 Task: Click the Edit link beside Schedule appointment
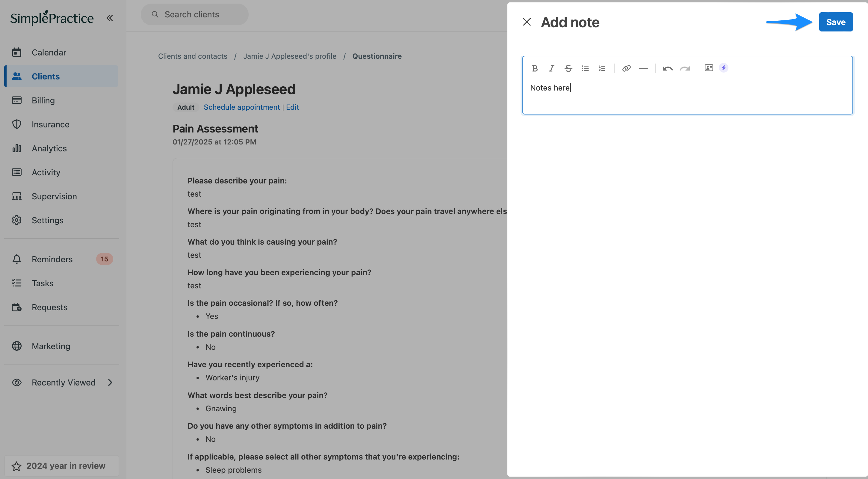click(292, 107)
